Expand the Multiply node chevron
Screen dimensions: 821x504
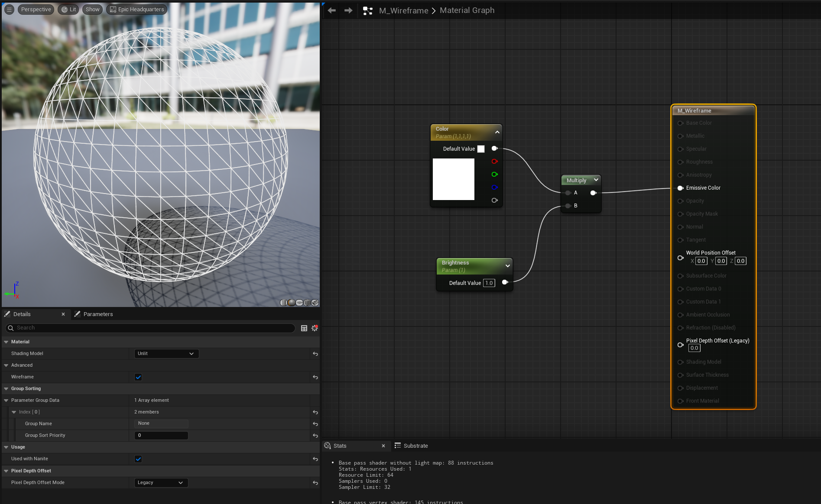596,180
